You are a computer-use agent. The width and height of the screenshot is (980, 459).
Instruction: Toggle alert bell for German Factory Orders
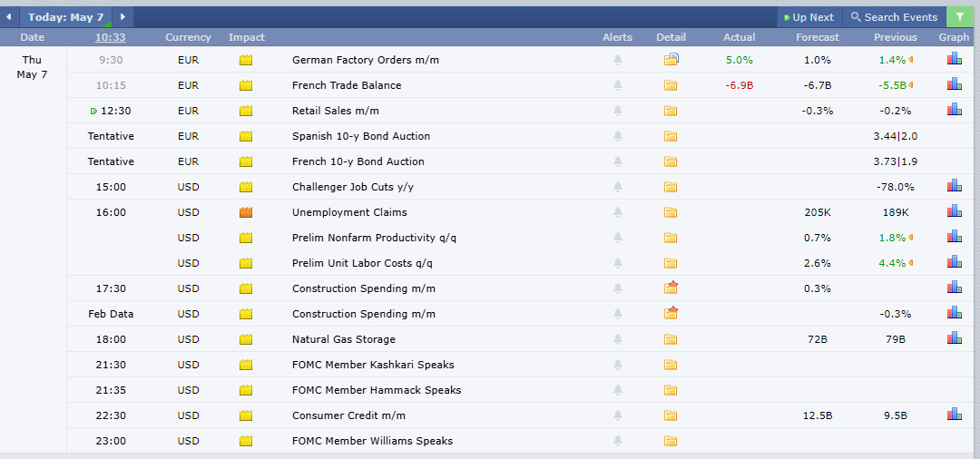pos(618,60)
